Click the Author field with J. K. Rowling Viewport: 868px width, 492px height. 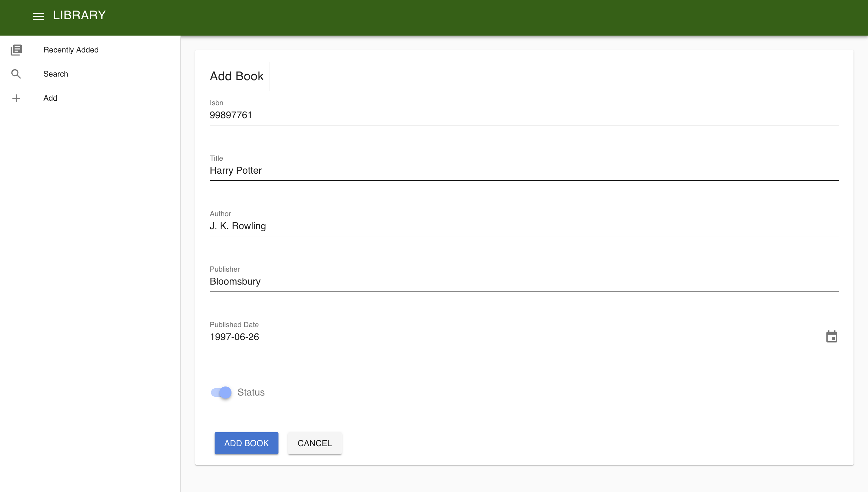(524, 226)
